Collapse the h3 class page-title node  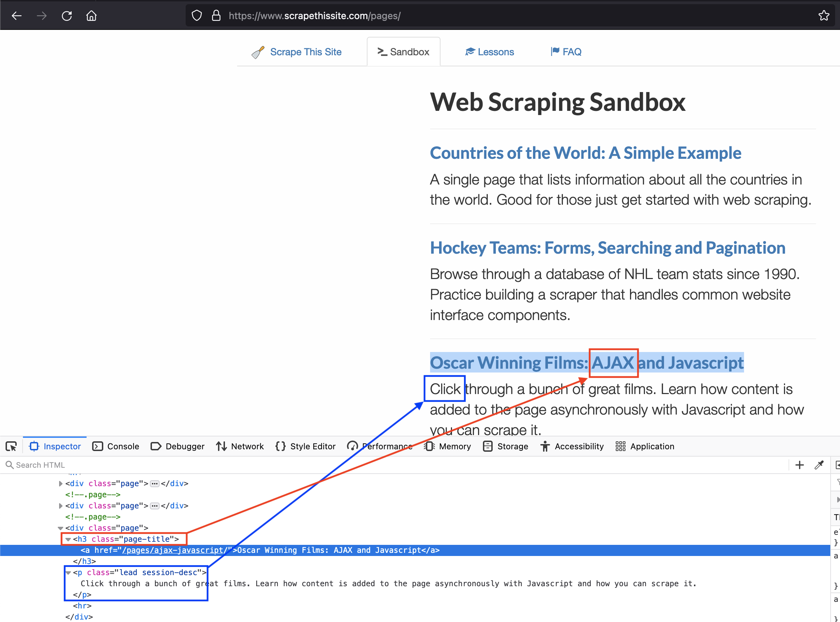click(68, 540)
